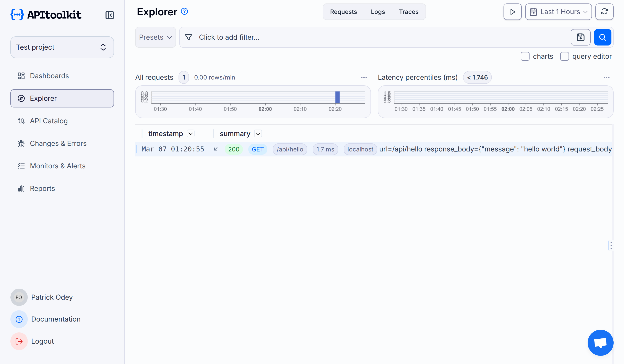The width and height of the screenshot is (624, 364).
Task: Run search with the blue magnifier button
Action: pyautogui.click(x=603, y=37)
